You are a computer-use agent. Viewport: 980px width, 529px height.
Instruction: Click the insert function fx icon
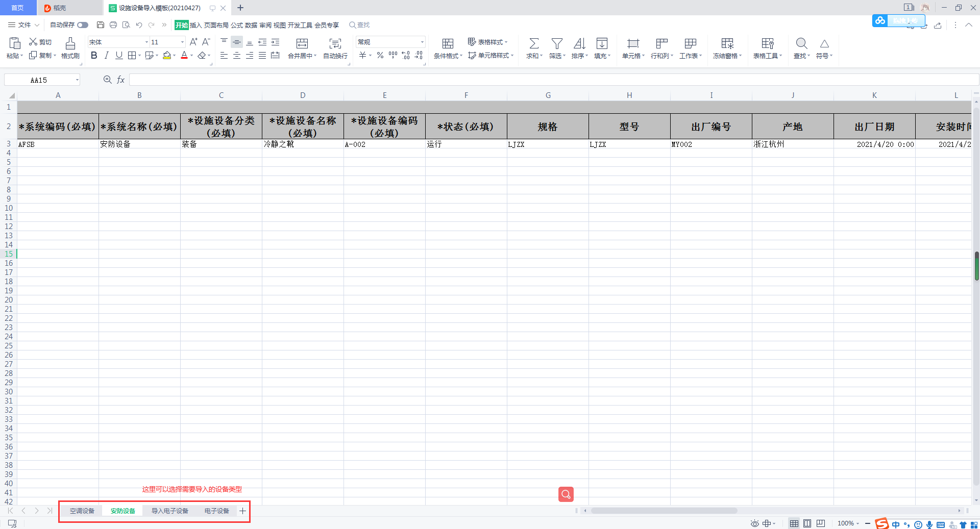121,80
